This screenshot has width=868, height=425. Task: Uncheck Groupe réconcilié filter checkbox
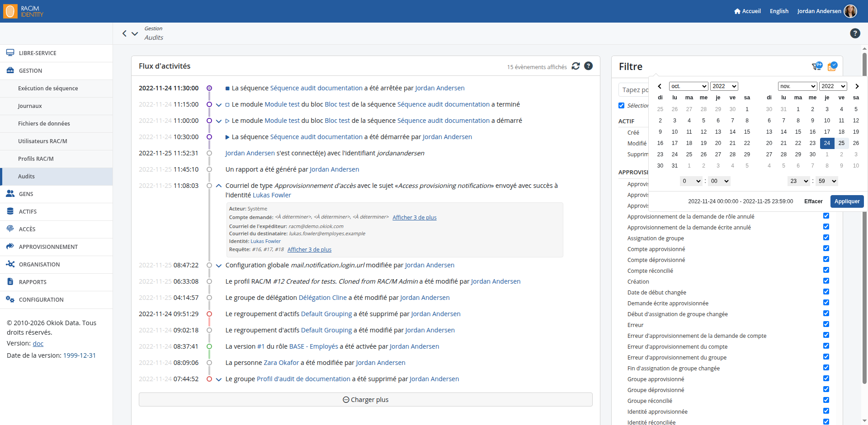(826, 400)
